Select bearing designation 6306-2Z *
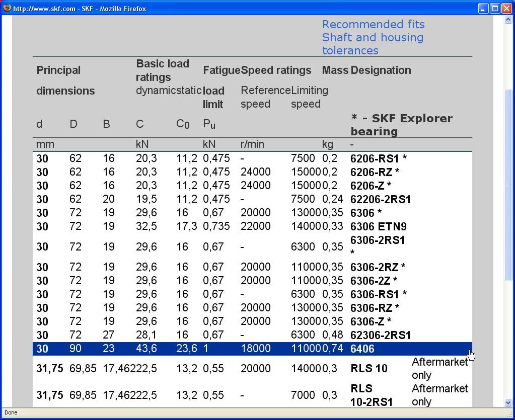The width and height of the screenshot is (515, 420). [374, 281]
